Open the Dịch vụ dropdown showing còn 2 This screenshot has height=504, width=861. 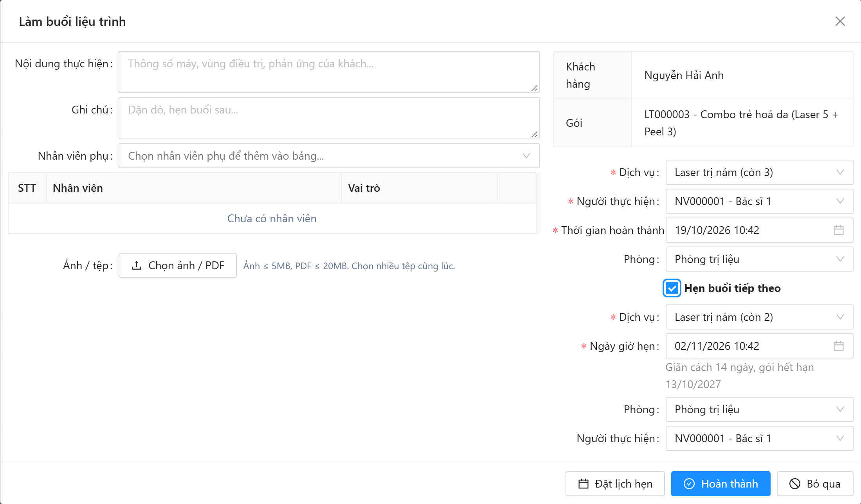pyautogui.click(x=759, y=317)
